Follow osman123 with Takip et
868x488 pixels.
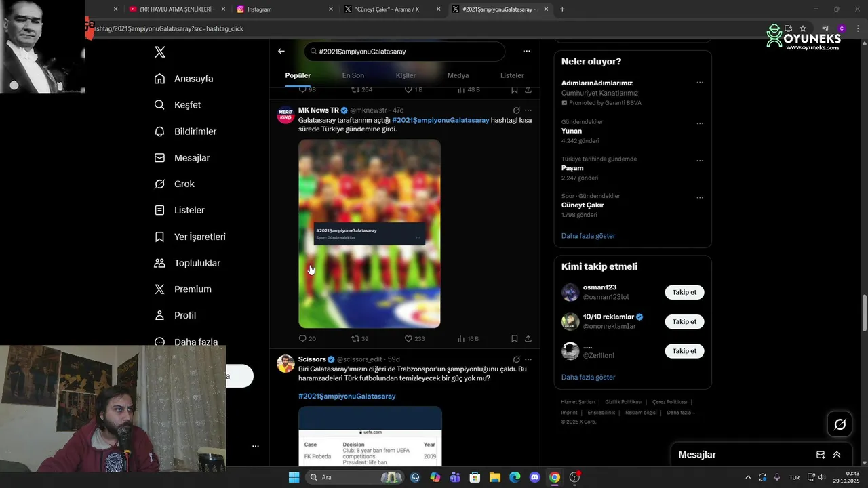pyautogui.click(x=684, y=292)
